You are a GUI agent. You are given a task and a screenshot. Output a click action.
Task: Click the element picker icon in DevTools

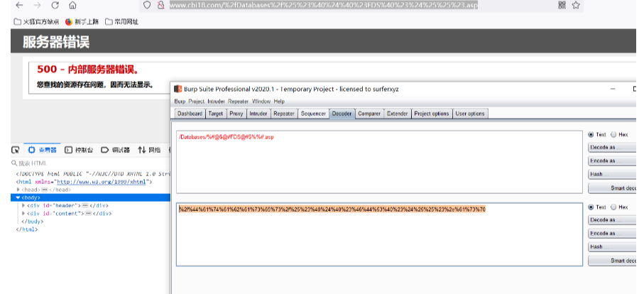[15, 150]
